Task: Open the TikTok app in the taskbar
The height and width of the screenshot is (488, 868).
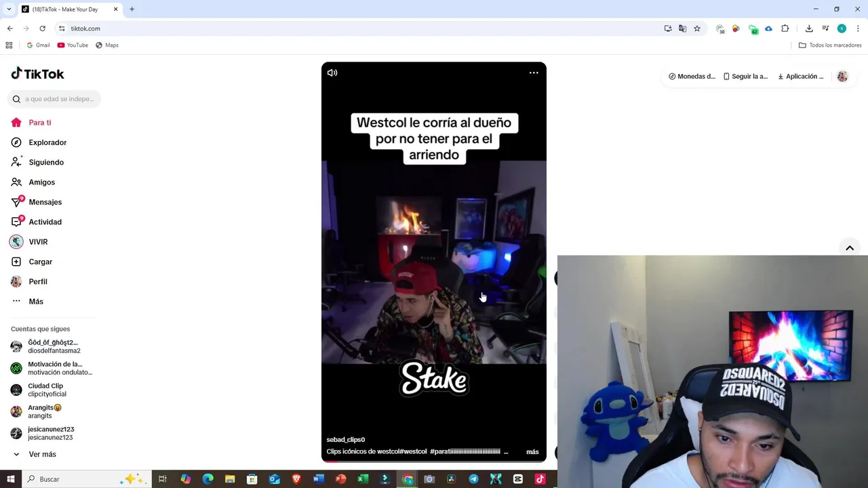Action: (540, 479)
